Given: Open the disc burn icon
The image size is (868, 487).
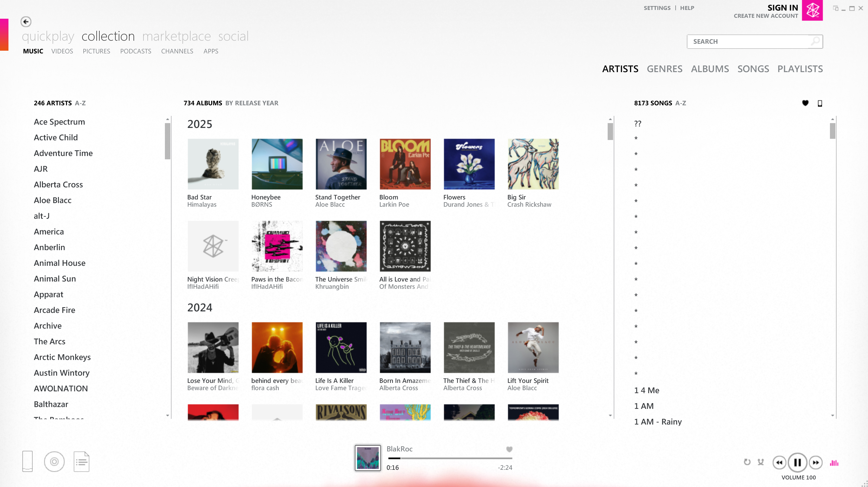Looking at the screenshot, I should click(54, 461).
